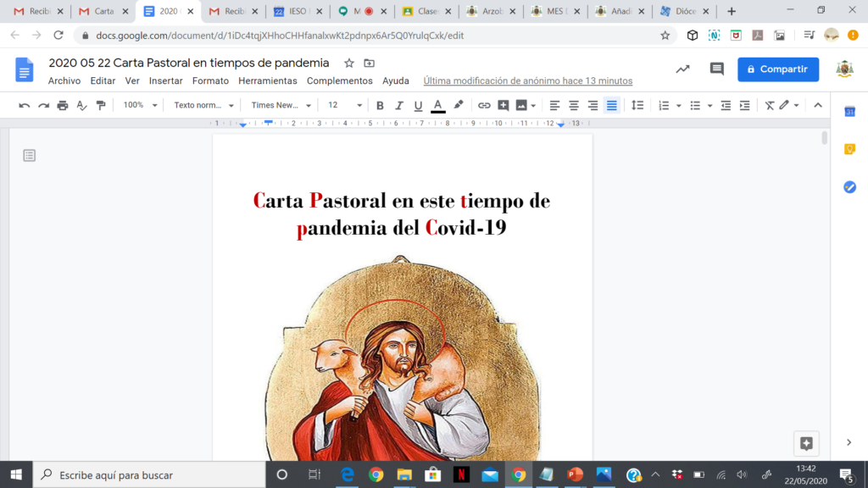Open the Ver menu
Screen dimensions: 868x488
132,80
